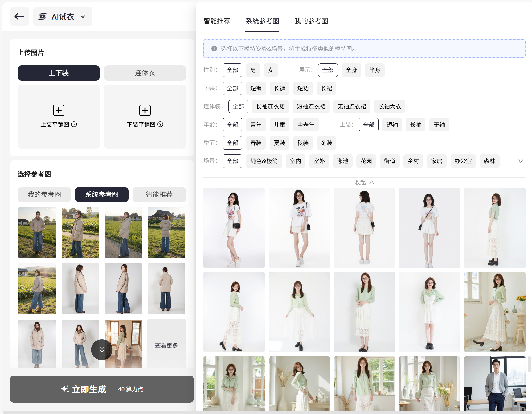Click the back arrow icon
Viewport: 532px width, 414px height.
[19, 16]
